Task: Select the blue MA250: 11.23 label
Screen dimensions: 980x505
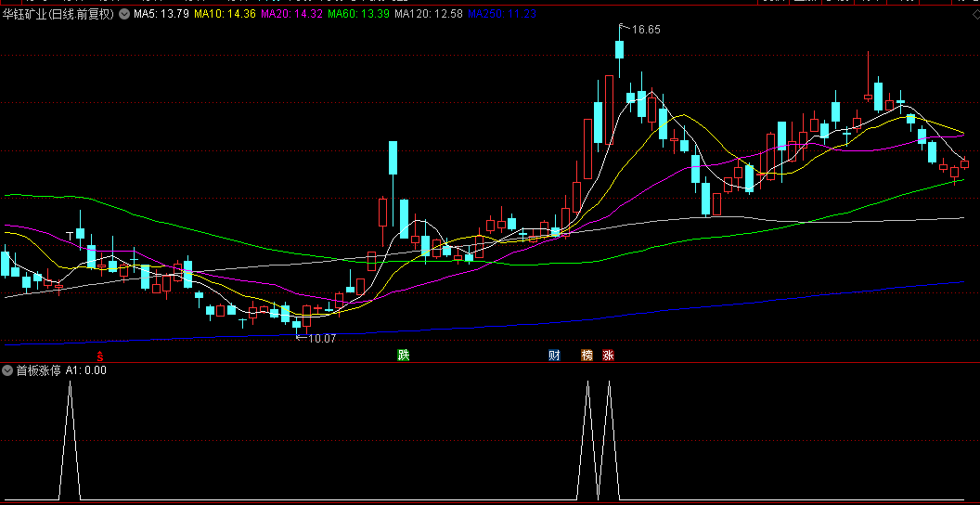Action: pyautogui.click(x=502, y=14)
